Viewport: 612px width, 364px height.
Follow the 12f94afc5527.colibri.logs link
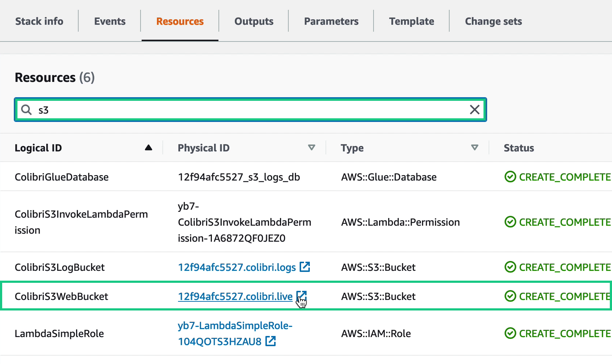tap(237, 268)
